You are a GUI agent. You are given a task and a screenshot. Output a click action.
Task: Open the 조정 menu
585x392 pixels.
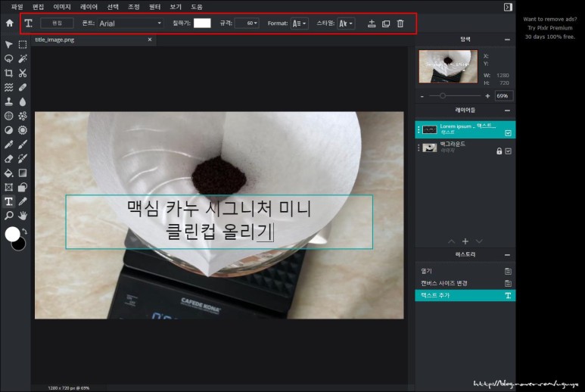point(133,7)
